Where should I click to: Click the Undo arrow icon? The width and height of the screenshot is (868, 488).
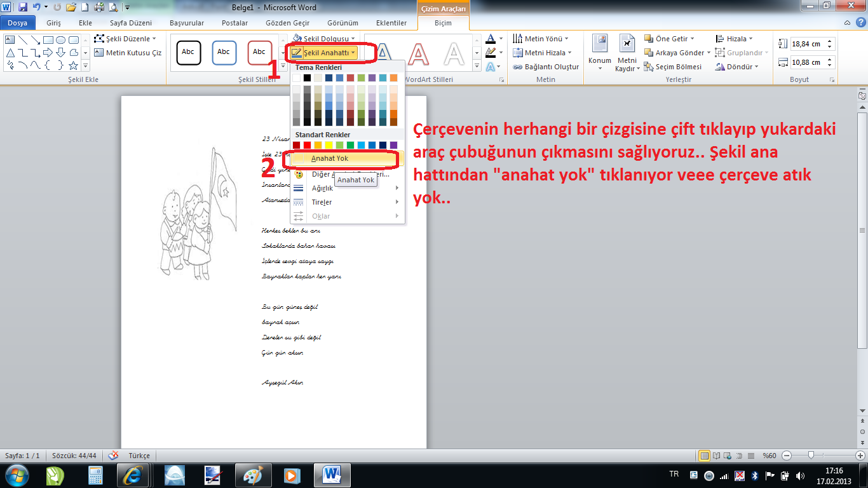[36, 8]
